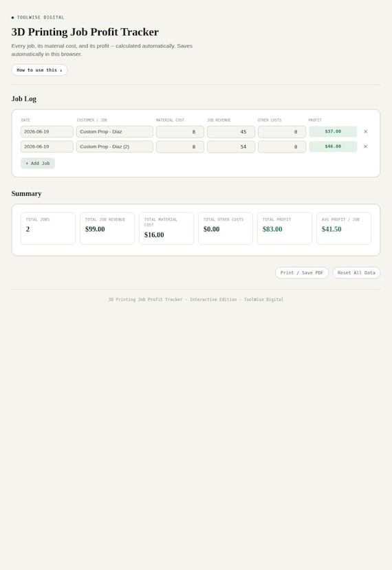Select the $37.00 profit cell
This screenshot has height=570, width=392.
pos(333,131)
